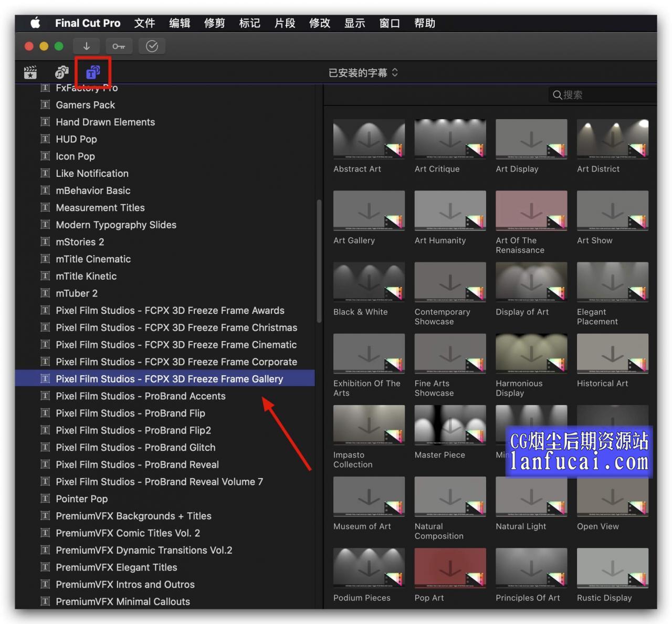This screenshot has width=672, height=624.
Task: Select the Open View thumbnail
Action: click(x=613, y=496)
